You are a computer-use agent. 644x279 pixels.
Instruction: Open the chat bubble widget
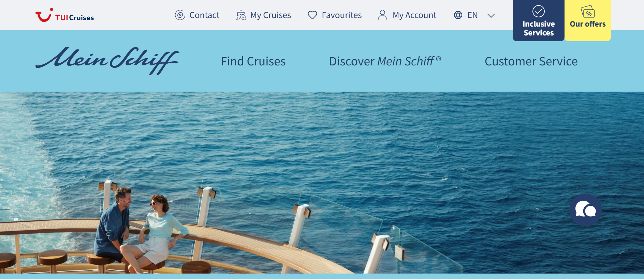pyautogui.click(x=586, y=210)
